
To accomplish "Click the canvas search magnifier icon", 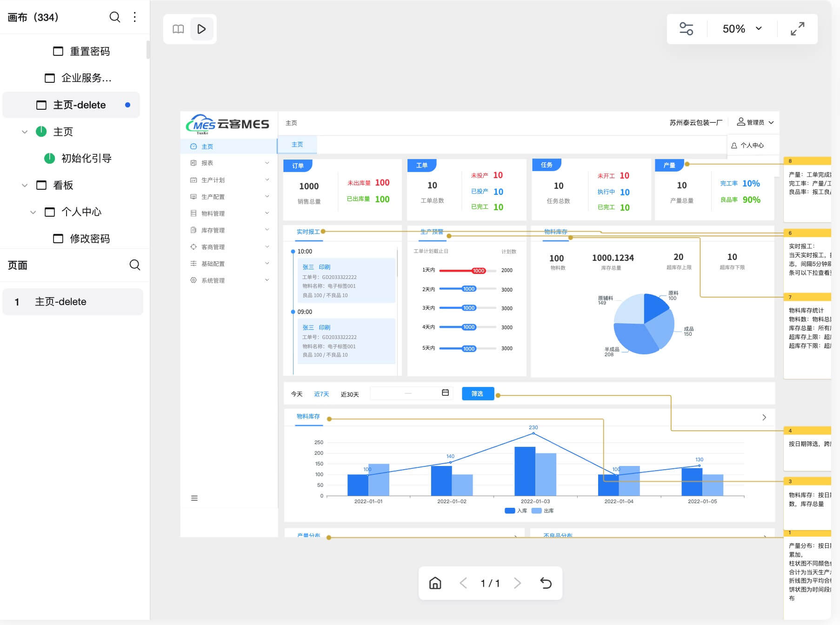I will (x=114, y=17).
